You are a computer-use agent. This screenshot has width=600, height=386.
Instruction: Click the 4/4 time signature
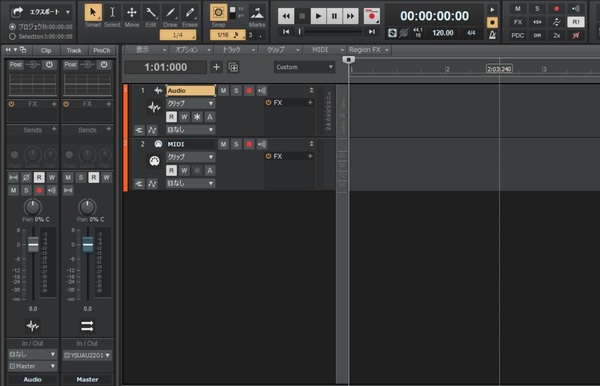471,33
